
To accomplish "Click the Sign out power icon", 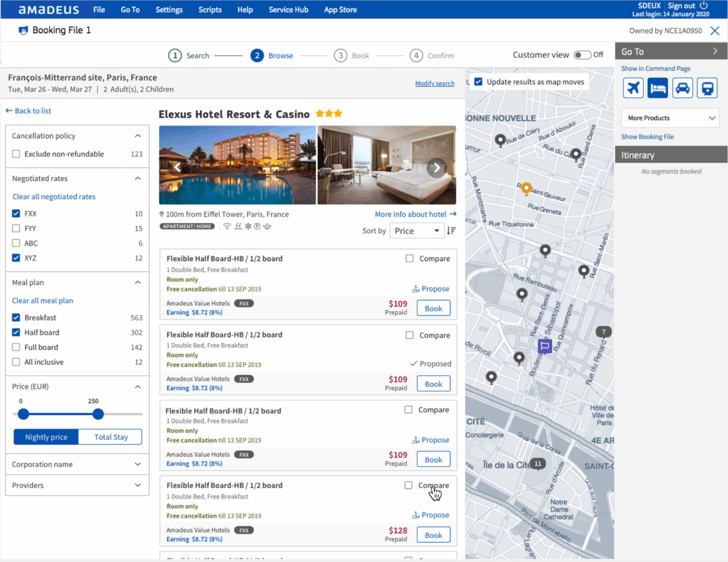I will [x=704, y=5].
